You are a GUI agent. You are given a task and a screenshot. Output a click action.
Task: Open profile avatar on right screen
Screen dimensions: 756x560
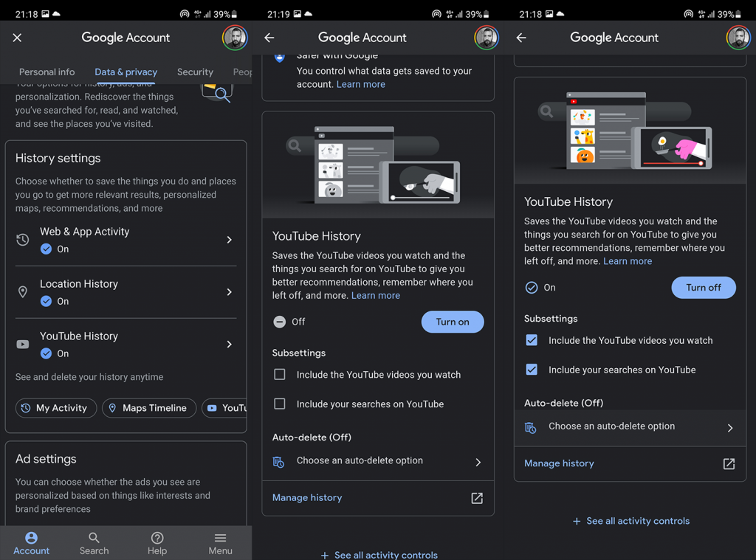[738, 38]
